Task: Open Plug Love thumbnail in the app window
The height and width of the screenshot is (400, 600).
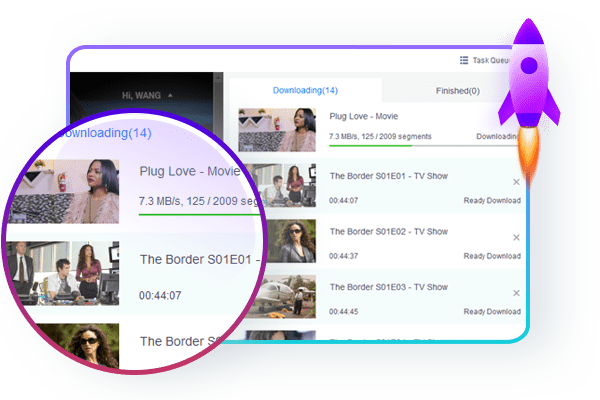Action: point(277,130)
